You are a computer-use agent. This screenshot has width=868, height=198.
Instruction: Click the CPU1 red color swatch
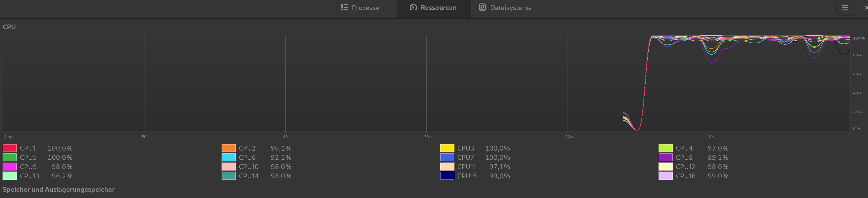(x=10, y=148)
